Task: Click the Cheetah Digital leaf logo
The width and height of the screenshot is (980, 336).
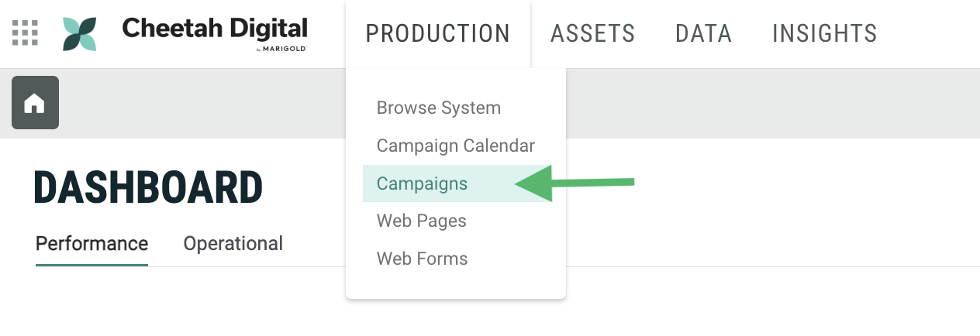Action: point(80,34)
